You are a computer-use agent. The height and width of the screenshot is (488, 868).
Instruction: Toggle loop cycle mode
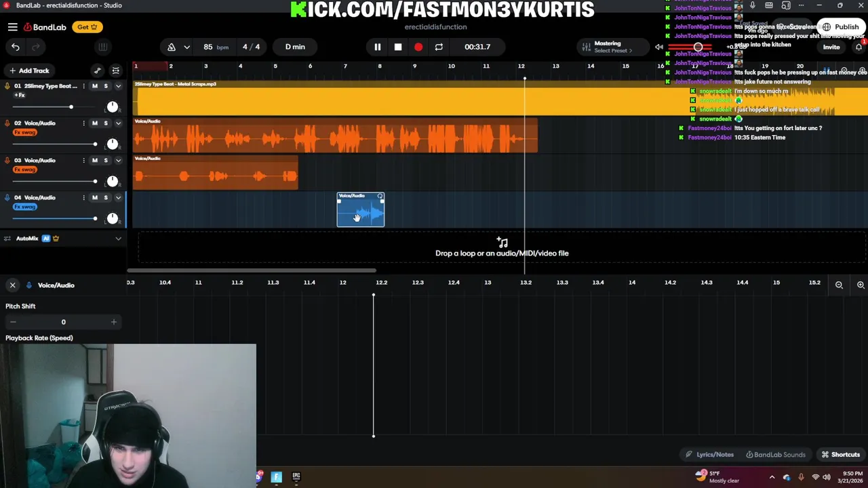tap(439, 47)
